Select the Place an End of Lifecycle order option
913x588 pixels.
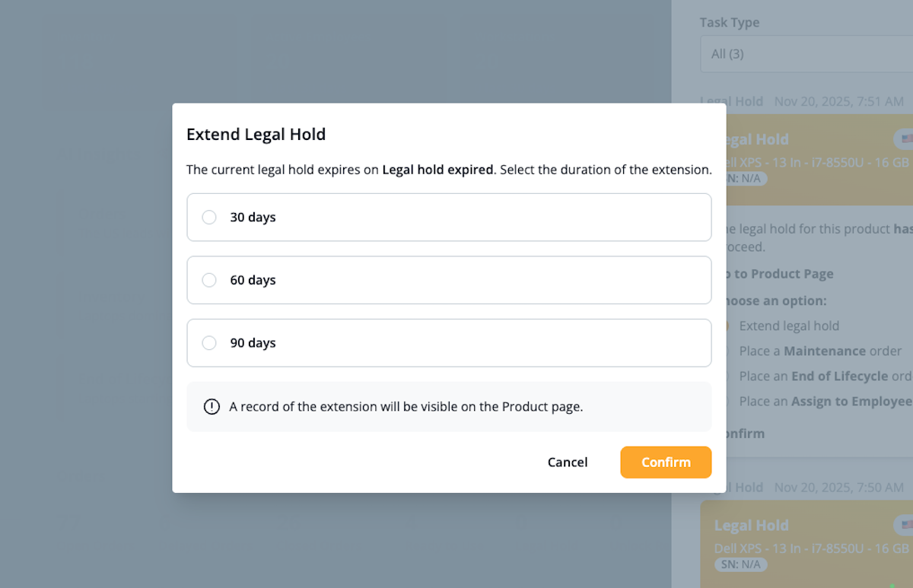(x=824, y=377)
